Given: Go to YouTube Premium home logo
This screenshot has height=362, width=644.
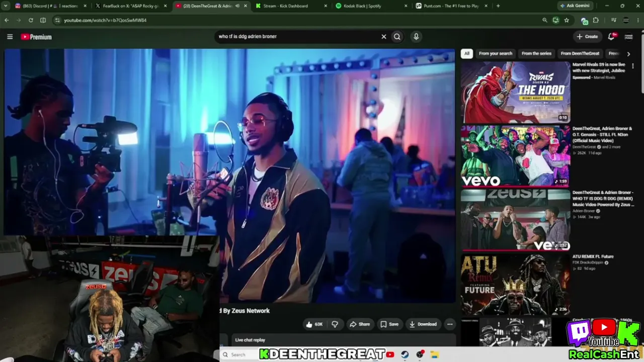Looking at the screenshot, I should [36, 37].
